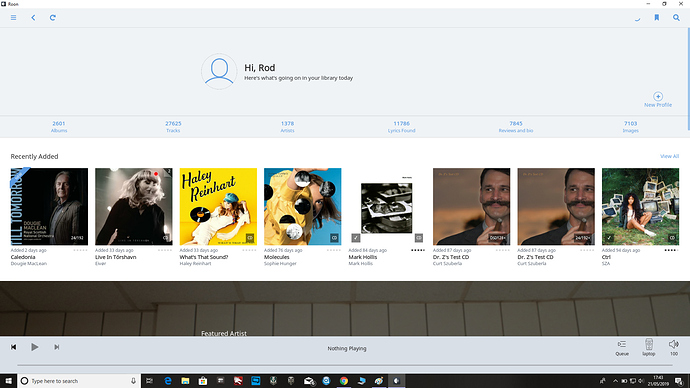The height and width of the screenshot is (388, 690).
Task: Set star rating for Mark Hollis album
Action: coord(418,250)
